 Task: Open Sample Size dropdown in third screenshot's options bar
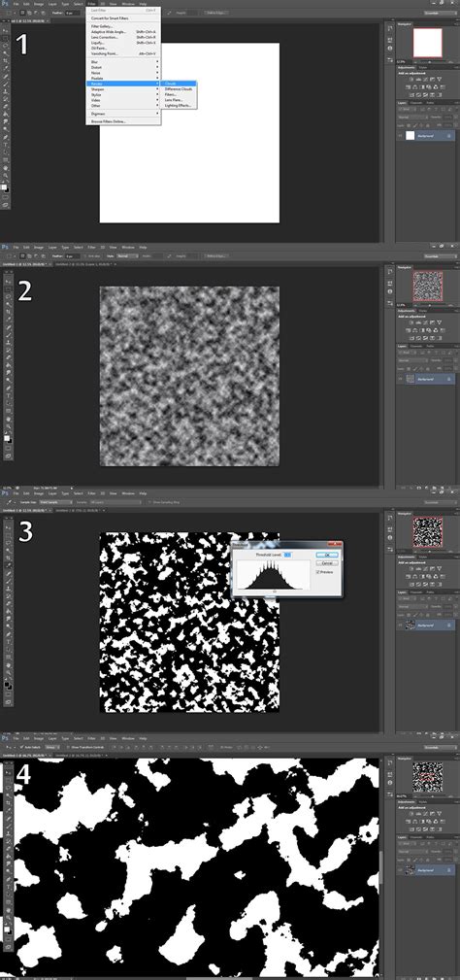(55, 502)
